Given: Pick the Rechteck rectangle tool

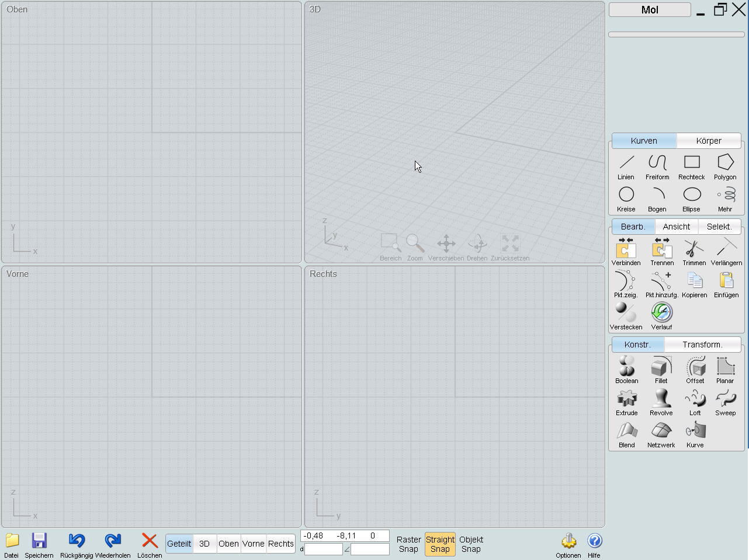Looking at the screenshot, I should click(x=692, y=167).
